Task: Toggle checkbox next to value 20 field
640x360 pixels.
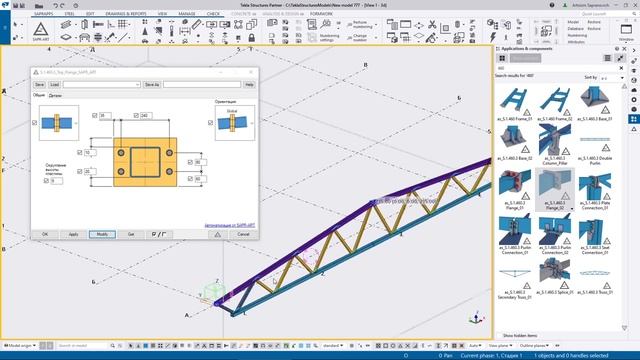Action: pyautogui.click(x=80, y=171)
